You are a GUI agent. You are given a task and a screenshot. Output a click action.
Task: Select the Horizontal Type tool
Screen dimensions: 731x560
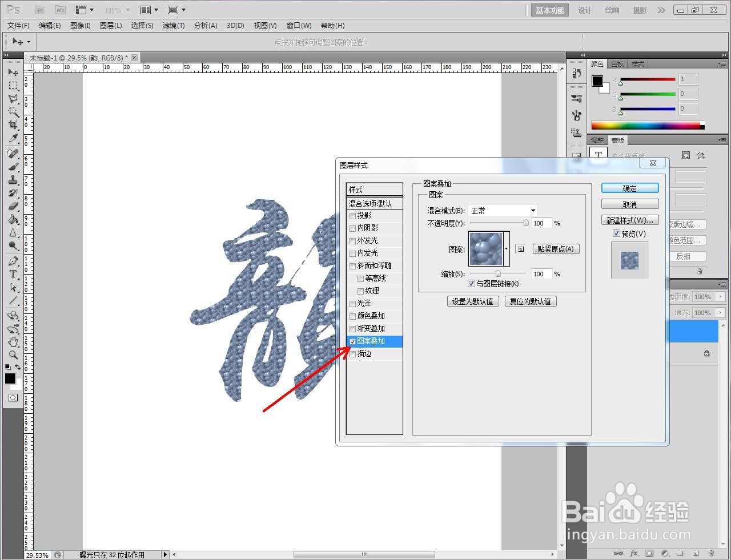point(13,275)
